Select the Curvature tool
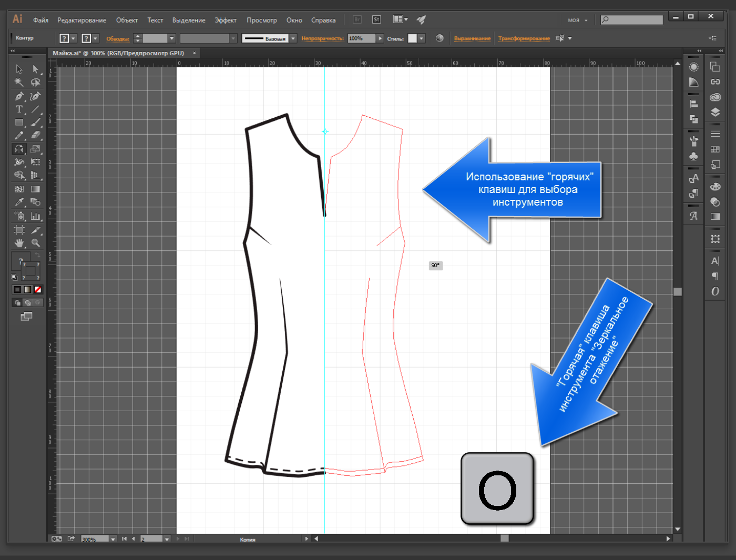The width and height of the screenshot is (736, 560). tap(35, 96)
